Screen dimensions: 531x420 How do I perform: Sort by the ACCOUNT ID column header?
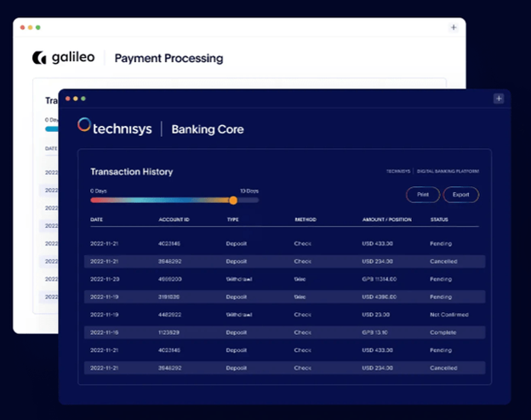pyautogui.click(x=174, y=219)
